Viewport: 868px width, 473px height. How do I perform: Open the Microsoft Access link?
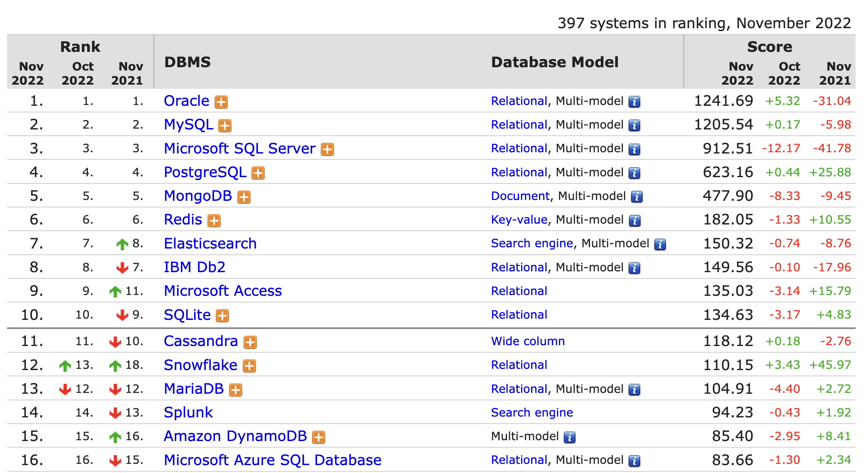coord(223,291)
